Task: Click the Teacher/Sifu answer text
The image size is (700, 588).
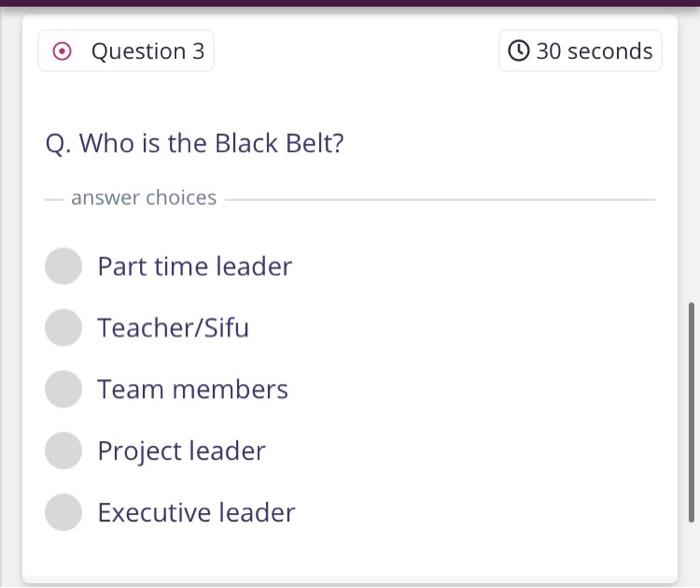Action: pos(173,327)
